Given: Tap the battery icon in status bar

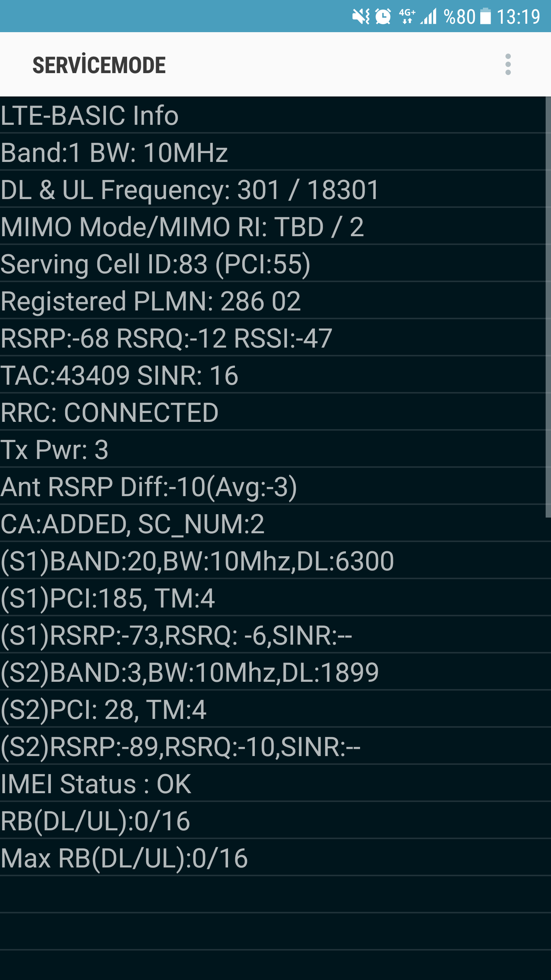Looking at the screenshot, I should (x=486, y=16).
